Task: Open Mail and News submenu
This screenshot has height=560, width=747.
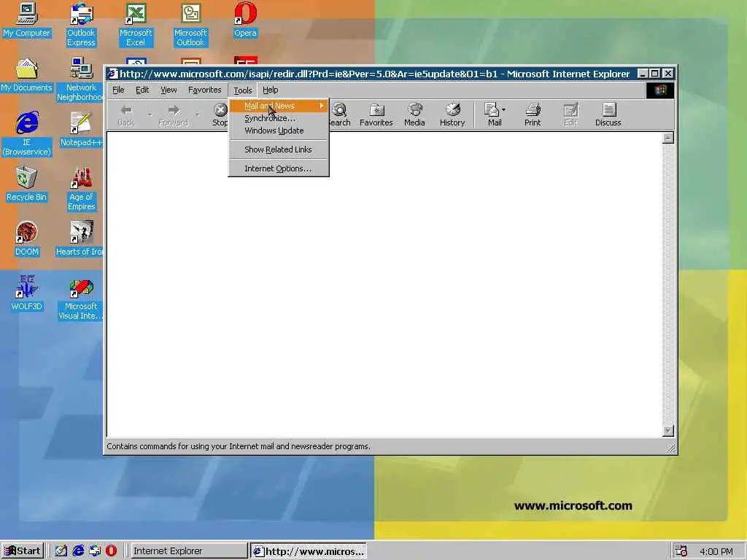Action: (x=279, y=106)
